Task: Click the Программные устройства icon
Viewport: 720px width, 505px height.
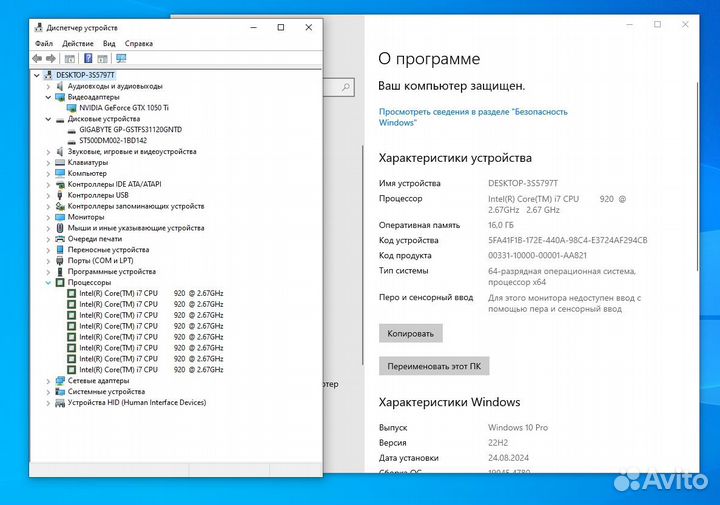Action: (x=60, y=272)
